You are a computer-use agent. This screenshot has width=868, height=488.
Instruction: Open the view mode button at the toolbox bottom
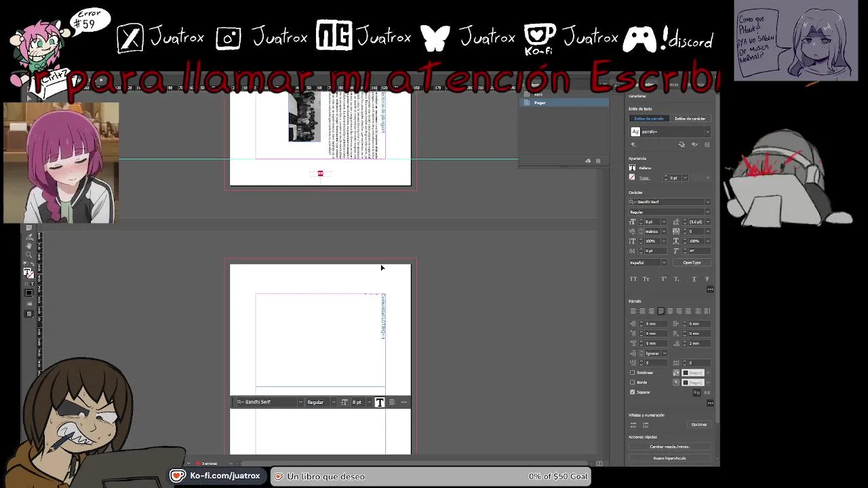[29, 314]
